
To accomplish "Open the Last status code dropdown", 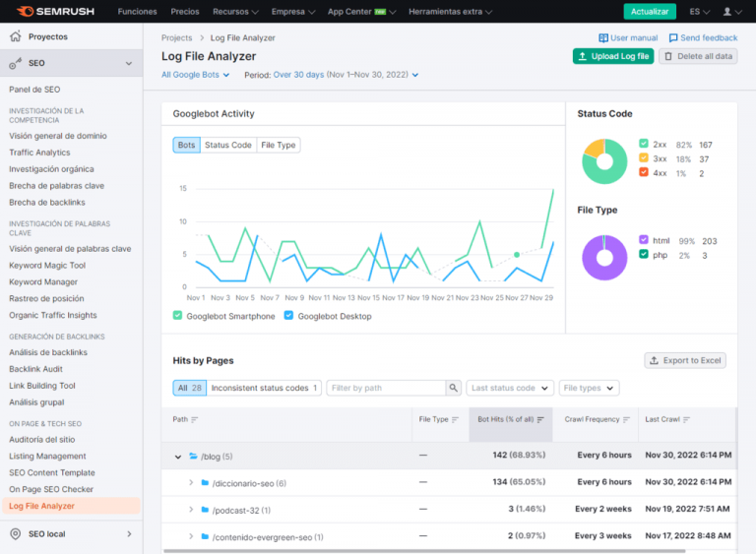I will tap(510, 388).
